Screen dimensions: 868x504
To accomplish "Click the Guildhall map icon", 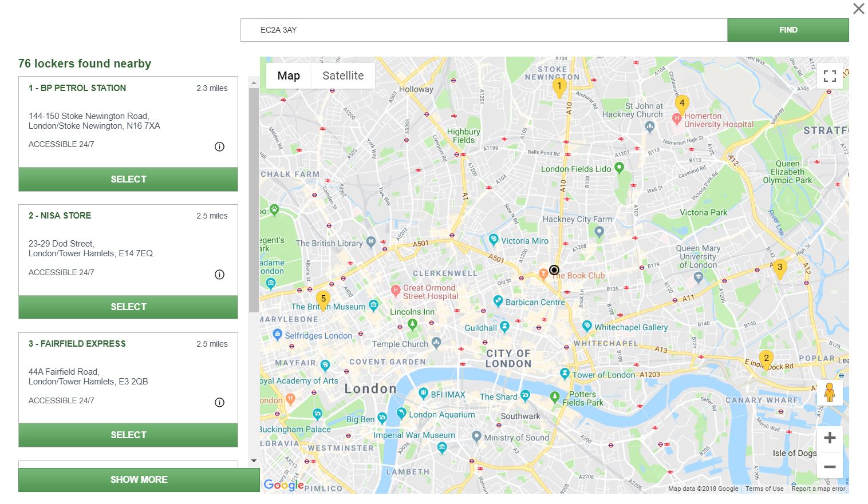I will point(504,327).
